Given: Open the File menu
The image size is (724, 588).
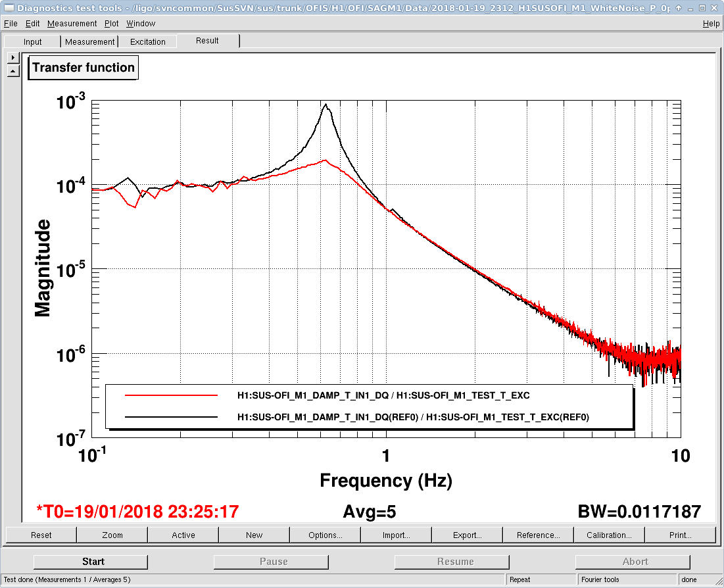Looking at the screenshot, I should (10, 23).
